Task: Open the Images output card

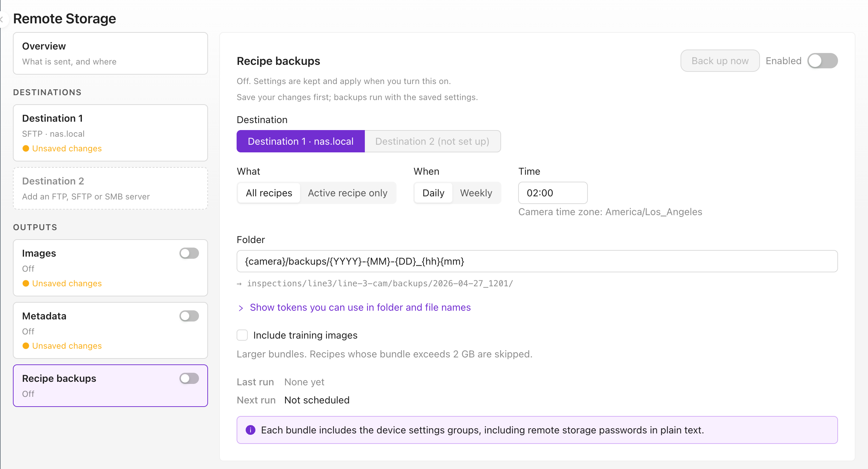Action: (x=110, y=268)
